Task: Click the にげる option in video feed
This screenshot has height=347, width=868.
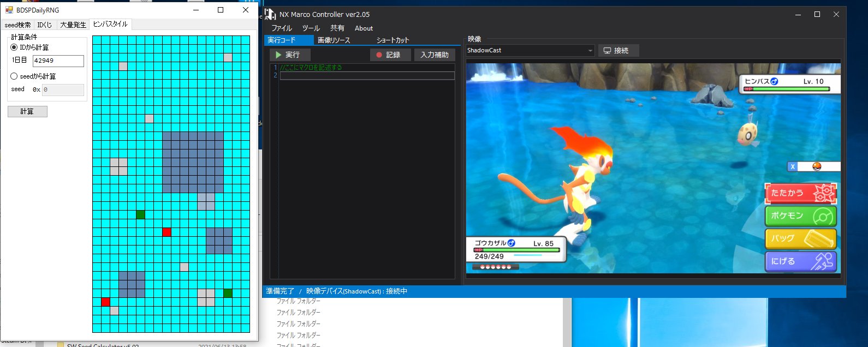Action: tap(800, 261)
